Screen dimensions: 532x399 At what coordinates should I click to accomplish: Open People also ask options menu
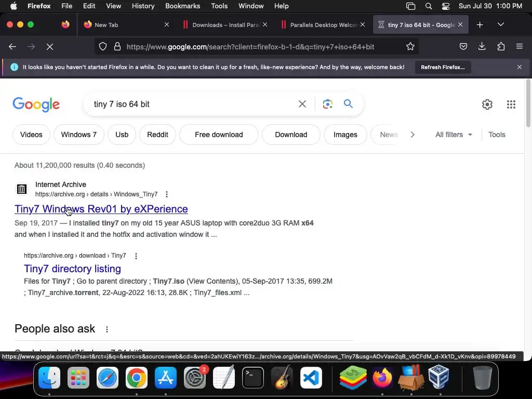click(107, 329)
